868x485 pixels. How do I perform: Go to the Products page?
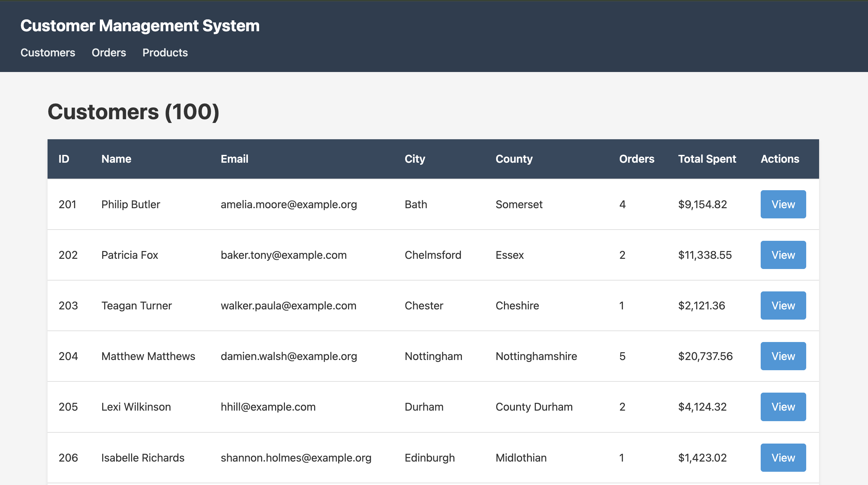[165, 52]
